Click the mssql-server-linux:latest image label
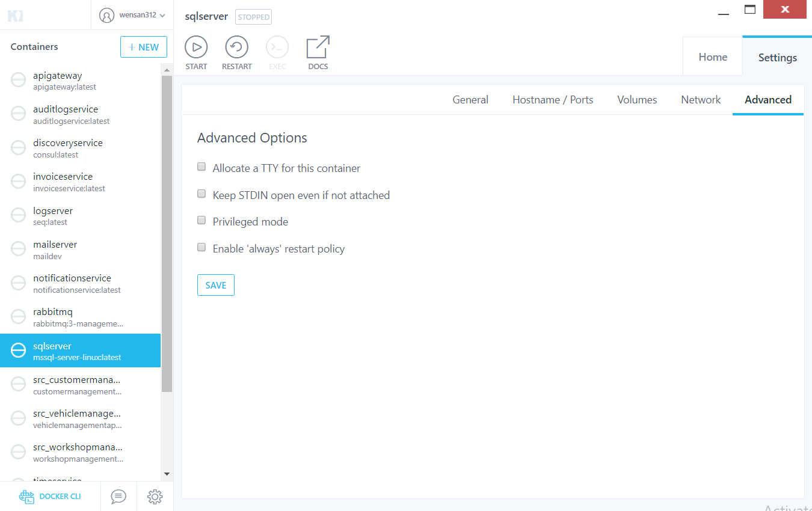 pyautogui.click(x=77, y=357)
